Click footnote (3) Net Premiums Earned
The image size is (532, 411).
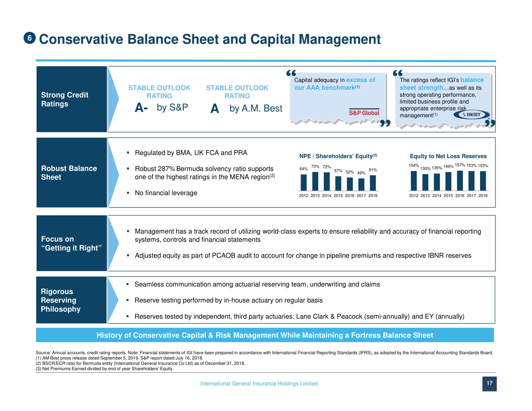click(x=104, y=369)
